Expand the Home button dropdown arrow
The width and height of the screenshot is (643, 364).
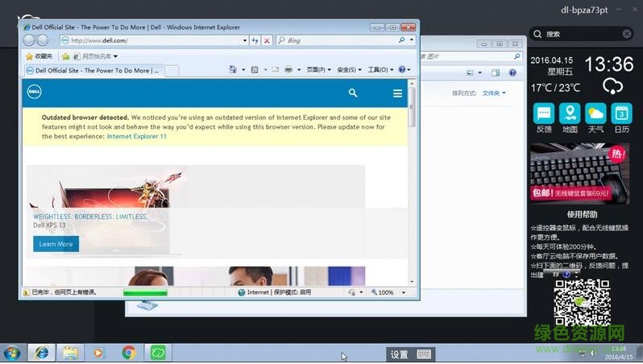point(243,70)
